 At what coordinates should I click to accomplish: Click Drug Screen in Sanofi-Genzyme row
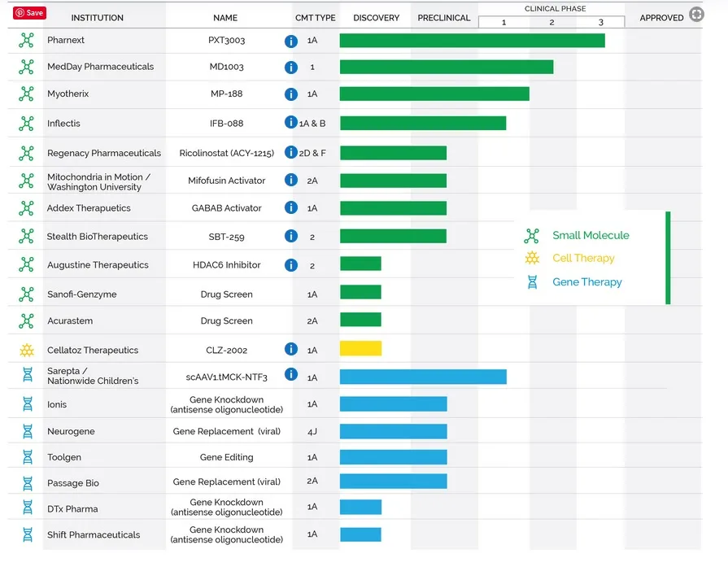[227, 294]
